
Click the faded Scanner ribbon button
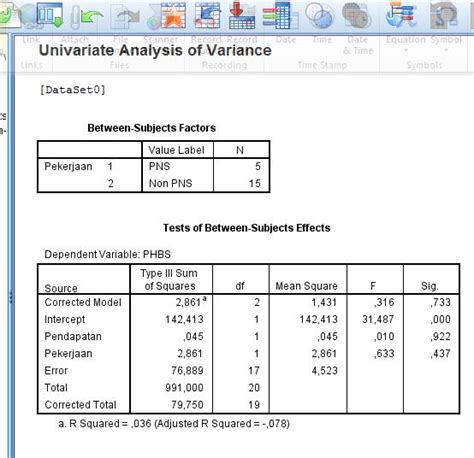coord(160,40)
